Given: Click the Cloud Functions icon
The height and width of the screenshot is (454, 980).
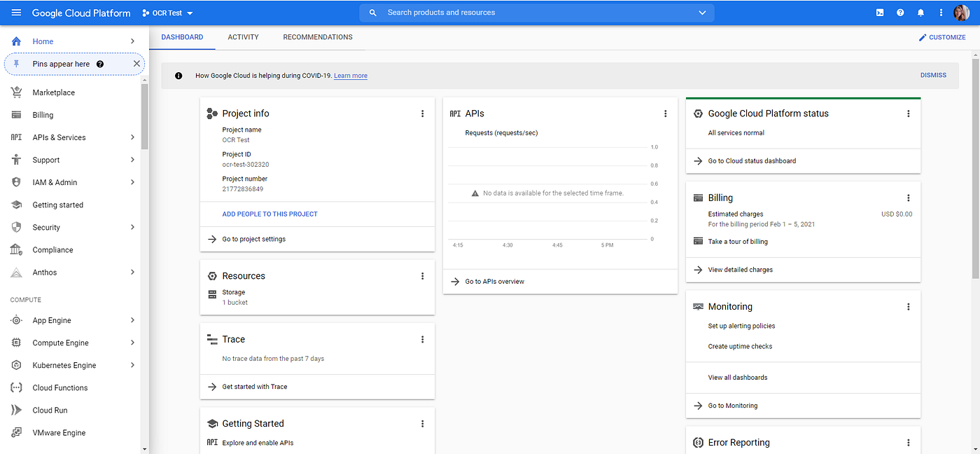Looking at the screenshot, I should [x=15, y=387].
